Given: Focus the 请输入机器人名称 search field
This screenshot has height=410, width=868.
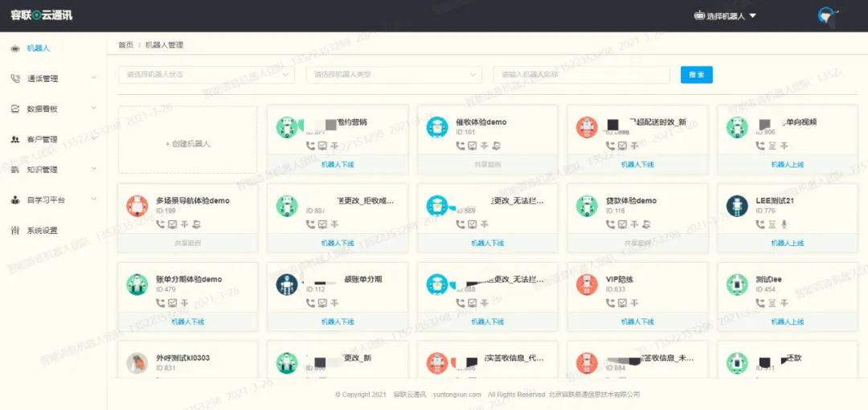Looking at the screenshot, I should (581, 74).
